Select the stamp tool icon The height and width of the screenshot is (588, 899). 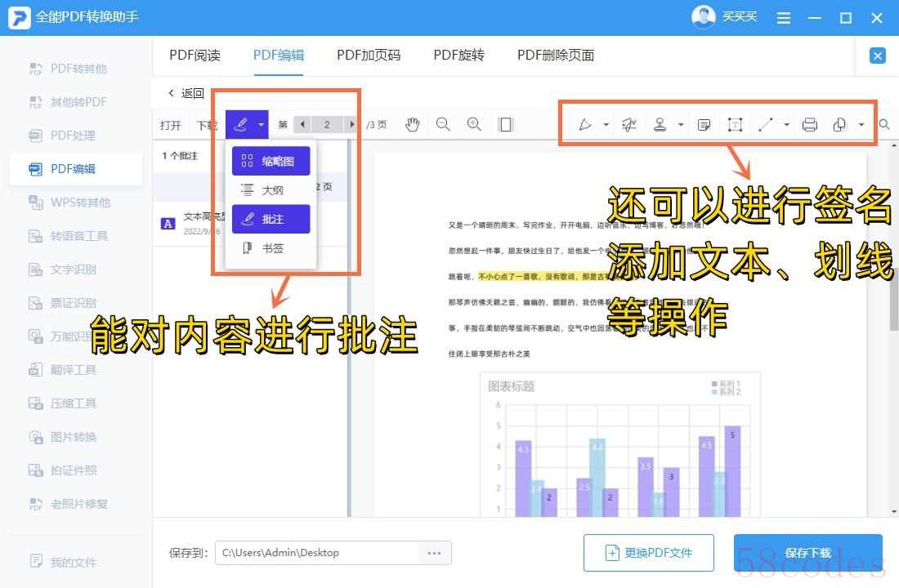pyautogui.click(x=660, y=125)
